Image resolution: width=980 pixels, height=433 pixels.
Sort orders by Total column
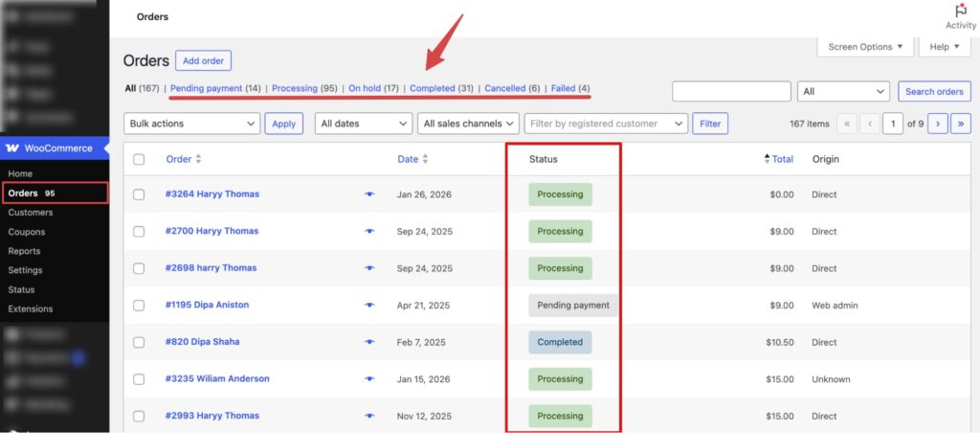pyautogui.click(x=779, y=159)
